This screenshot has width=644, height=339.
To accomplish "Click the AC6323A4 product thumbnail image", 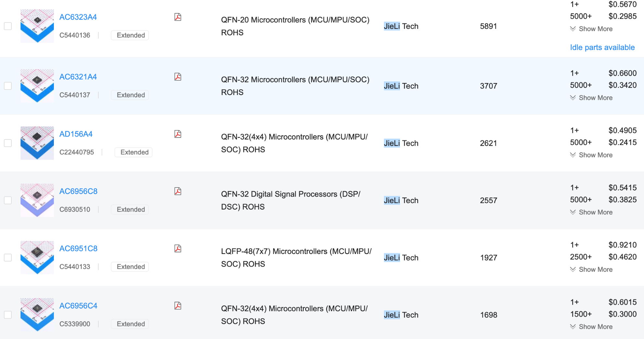I will [37, 26].
